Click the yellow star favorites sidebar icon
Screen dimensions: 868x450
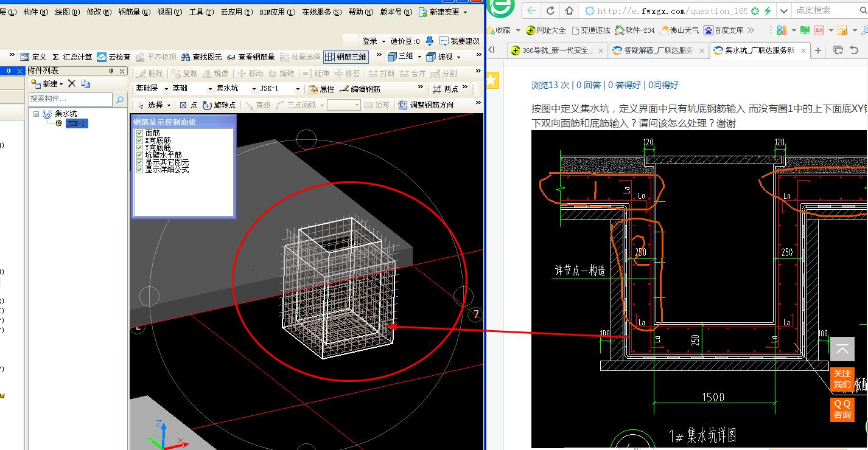[492, 80]
